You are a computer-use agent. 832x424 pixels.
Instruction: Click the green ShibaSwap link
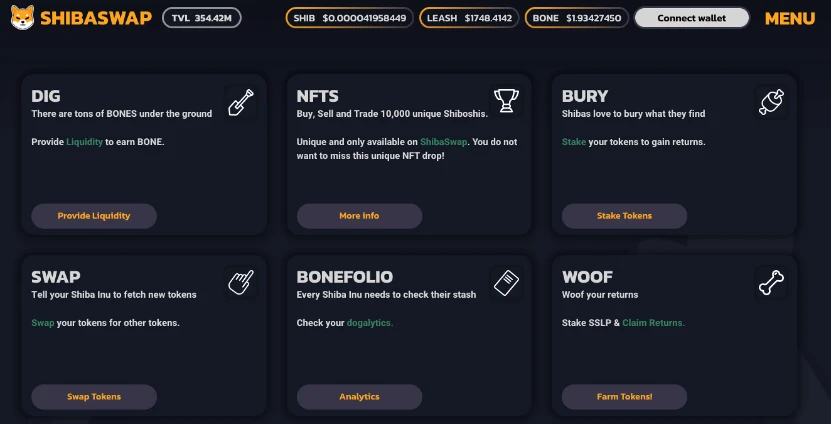(442, 142)
